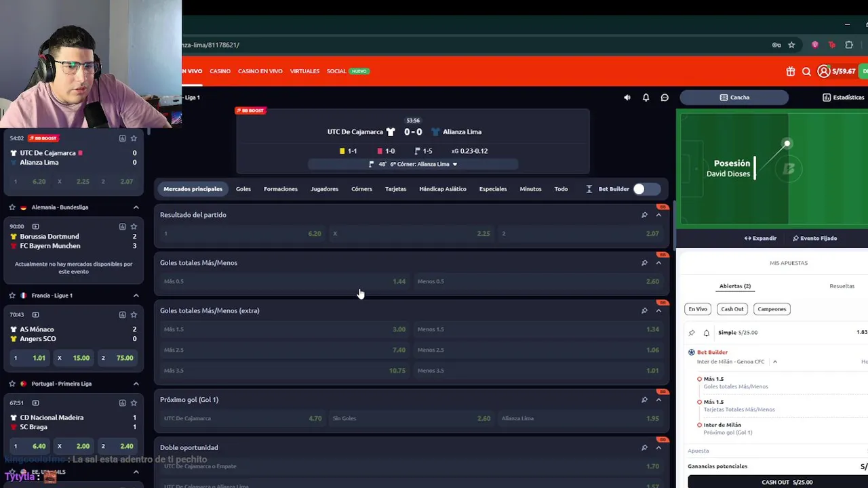Collapse Inter de Milán - Genoa CFC bet details

[x=774, y=362]
